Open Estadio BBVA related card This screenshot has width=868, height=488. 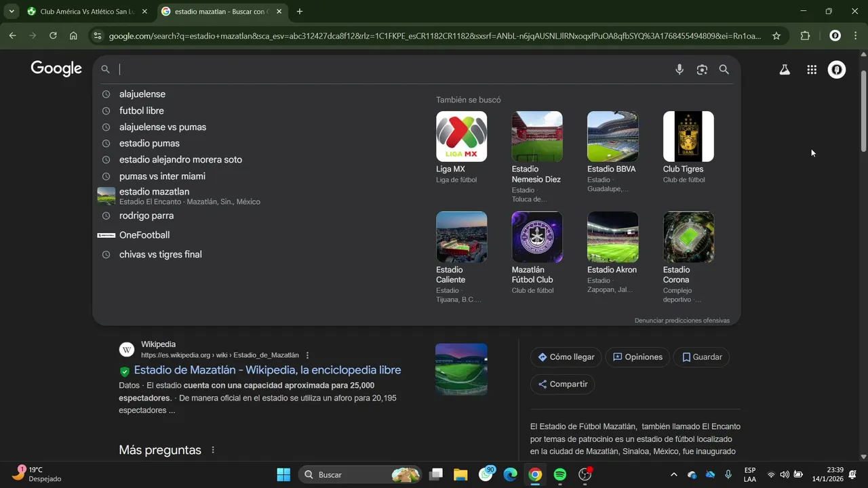click(x=612, y=152)
